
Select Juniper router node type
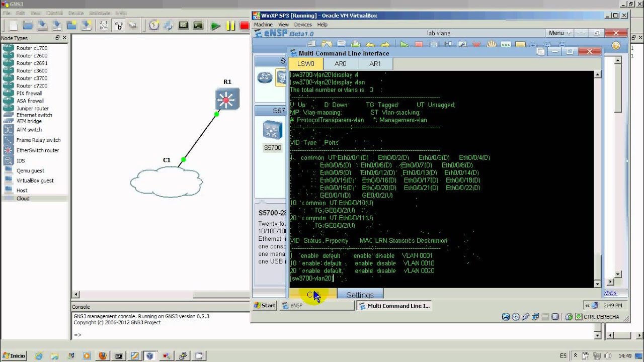(32, 109)
